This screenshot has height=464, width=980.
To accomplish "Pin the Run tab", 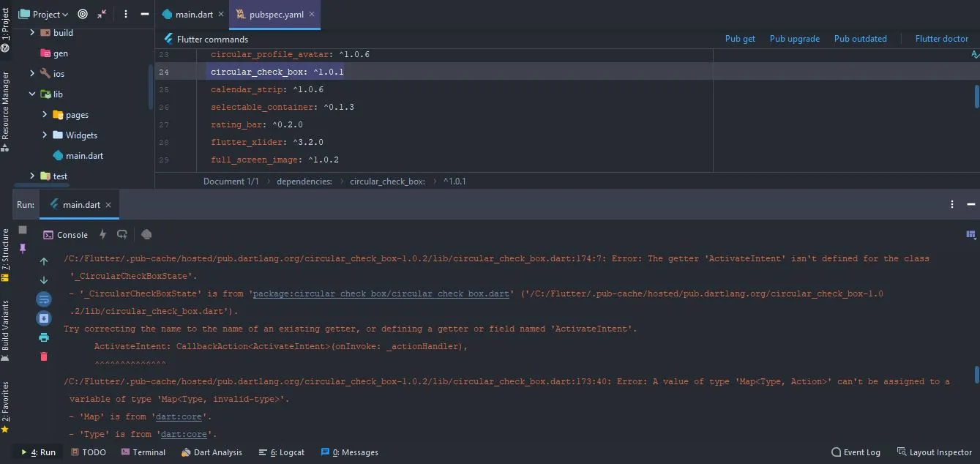I will coord(23,248).
